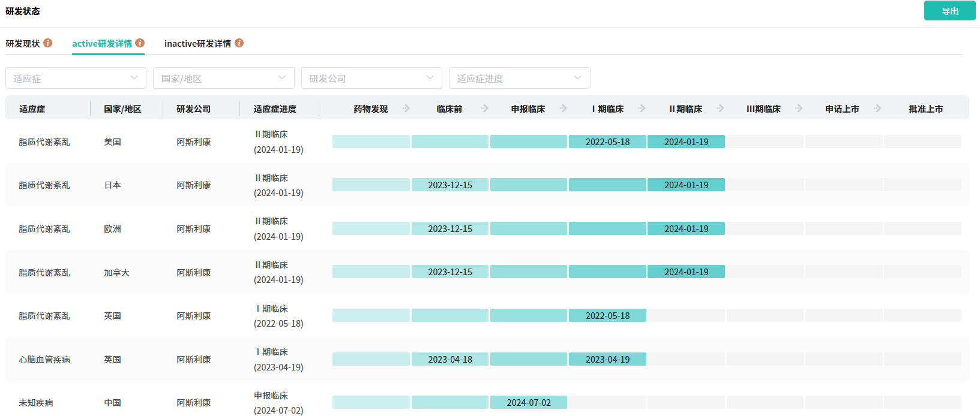
Task: Click 阿斯利康 in the 加拿大 row
Action: (x=194, y=273)
